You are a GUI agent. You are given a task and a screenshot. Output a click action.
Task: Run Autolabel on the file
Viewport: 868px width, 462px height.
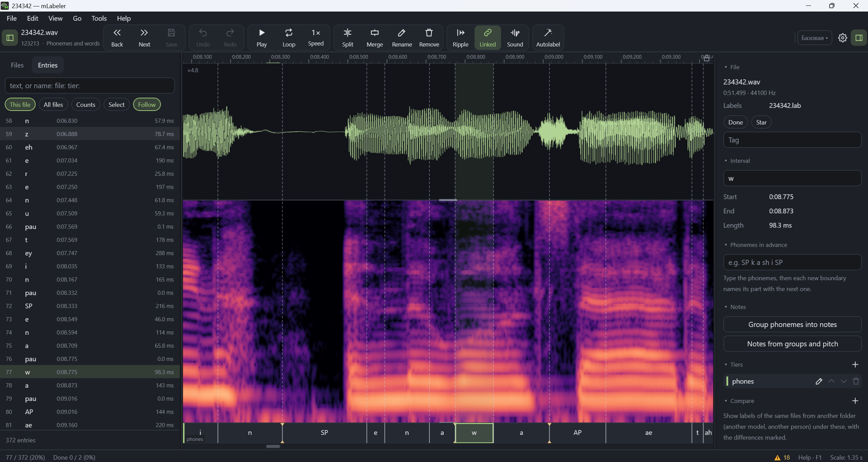point(548,38)
